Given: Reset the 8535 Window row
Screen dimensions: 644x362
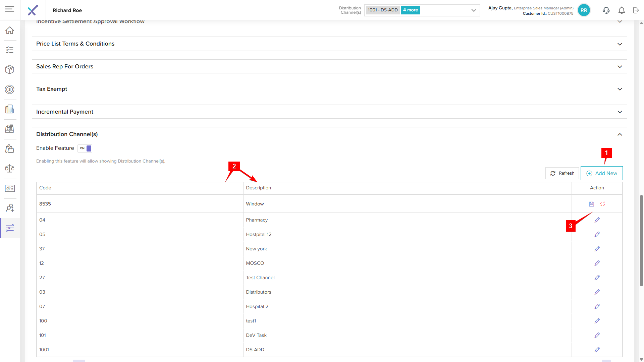Looking at the screenshot, I should (603, 204).
